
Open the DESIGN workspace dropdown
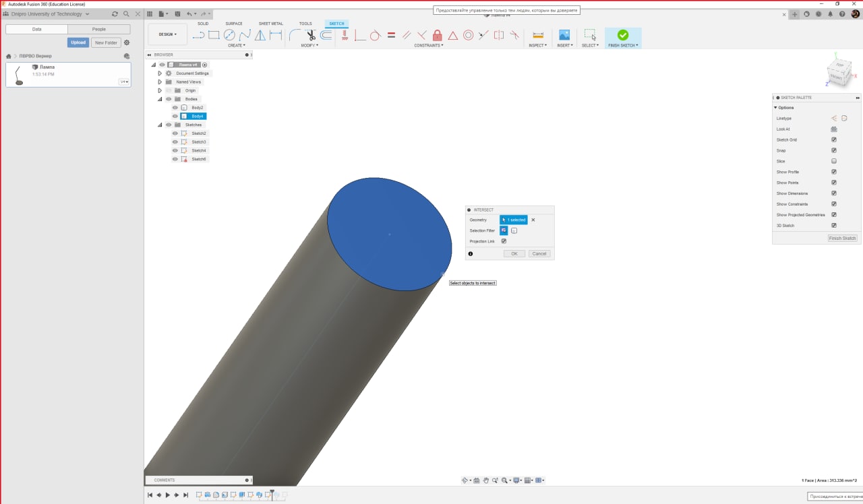(x=168, y=34)
